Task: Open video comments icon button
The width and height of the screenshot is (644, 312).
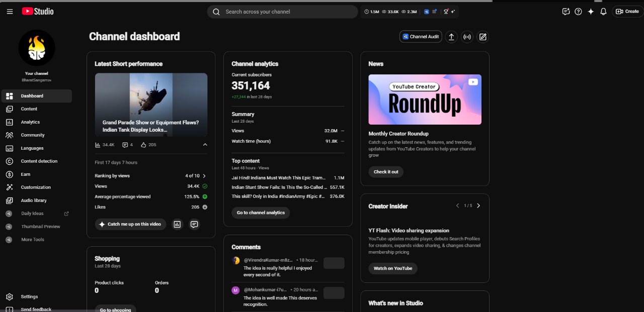Action: (194, 224)
